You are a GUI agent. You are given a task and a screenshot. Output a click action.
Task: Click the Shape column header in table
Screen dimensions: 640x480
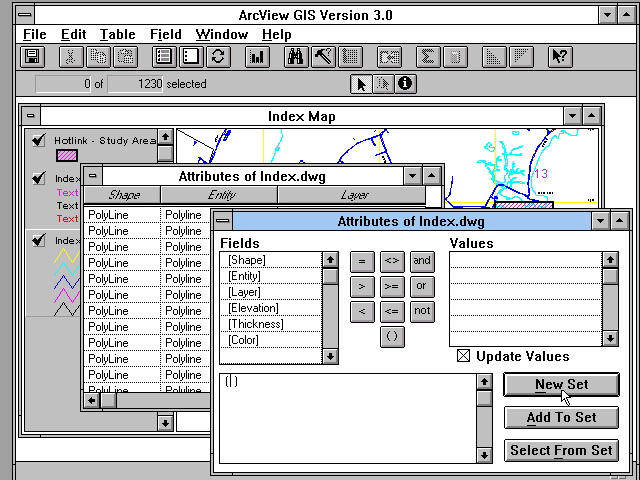coord(122,195)
